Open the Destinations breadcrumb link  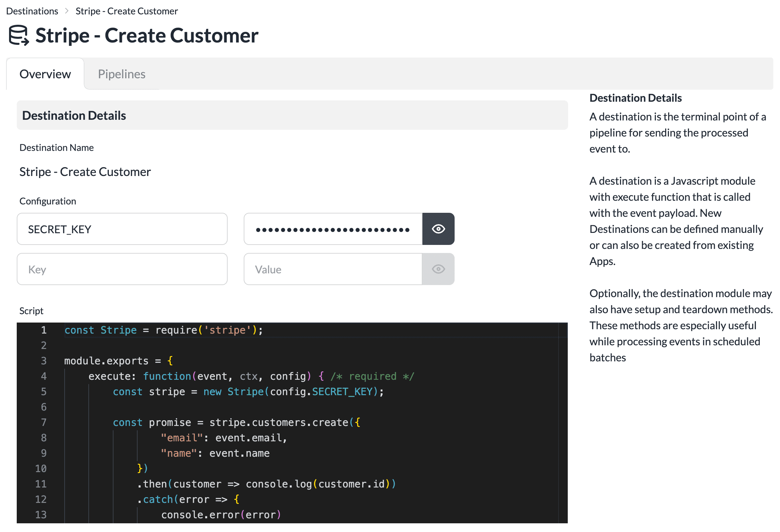pyautogui.click(x=32, y=11)
